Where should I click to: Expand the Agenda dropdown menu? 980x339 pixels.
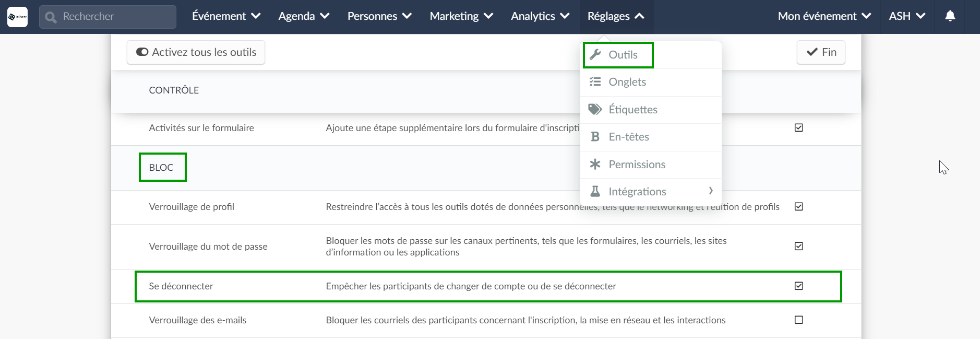(x=304, y=16)
